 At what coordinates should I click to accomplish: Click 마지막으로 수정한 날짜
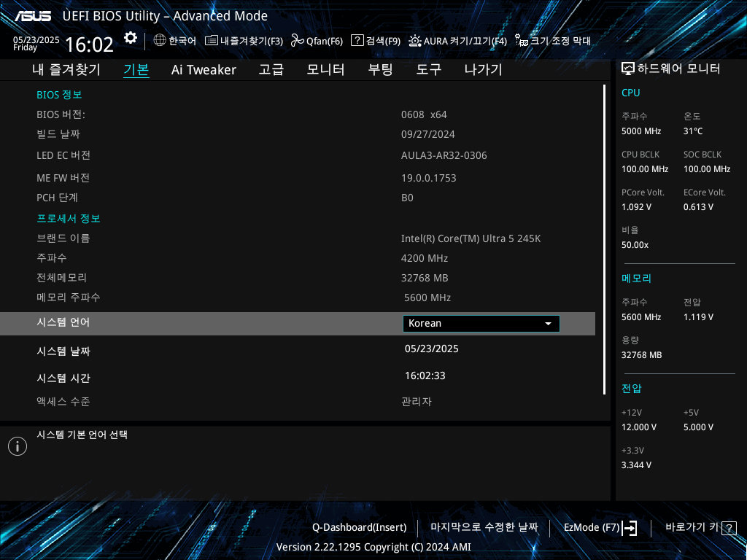pos(484,527)
